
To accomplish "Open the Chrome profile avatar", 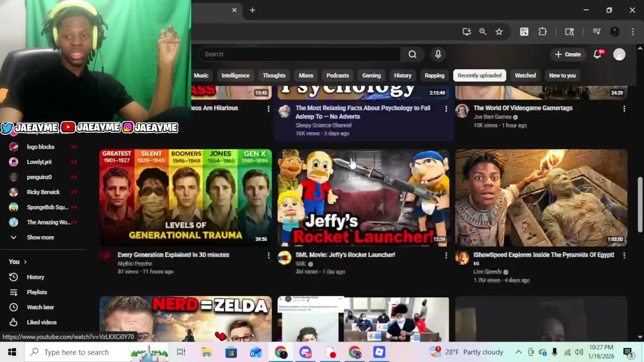I will (x=614, y=32).
